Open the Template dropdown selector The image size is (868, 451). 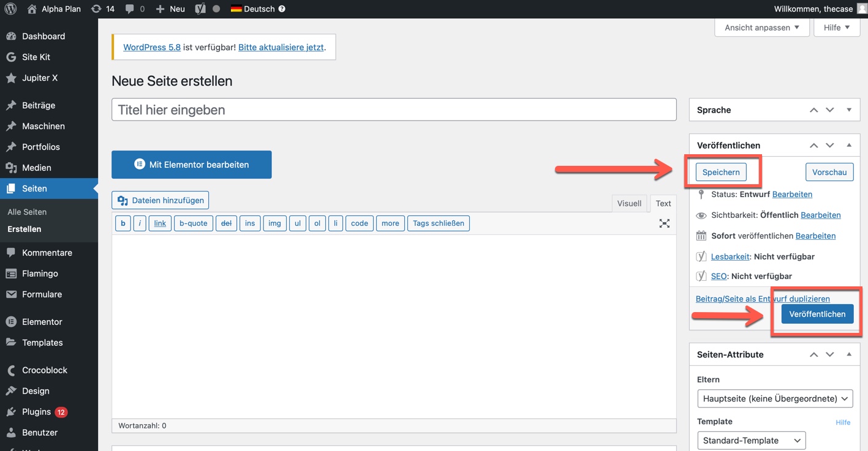752,441
